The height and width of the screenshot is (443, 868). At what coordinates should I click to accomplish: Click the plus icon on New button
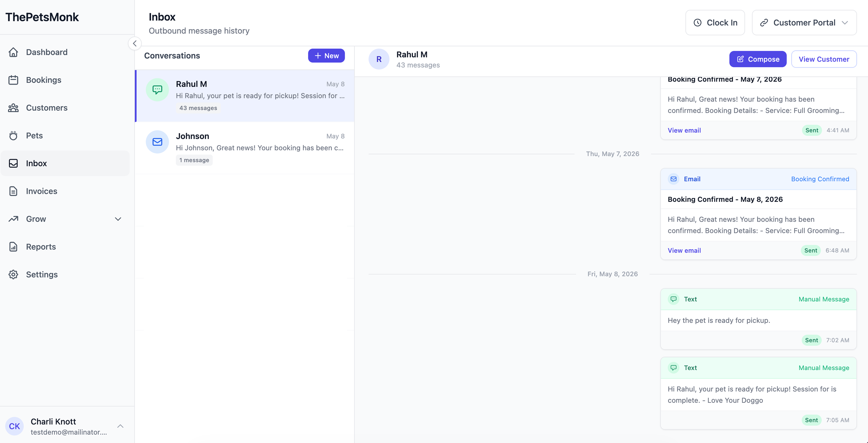coord(318,56)
